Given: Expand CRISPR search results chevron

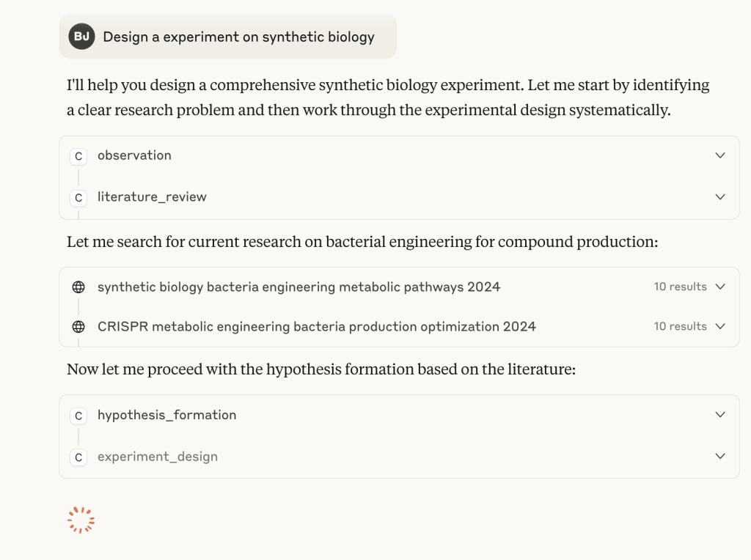Looking at the screenshot, I should (720, 326).
